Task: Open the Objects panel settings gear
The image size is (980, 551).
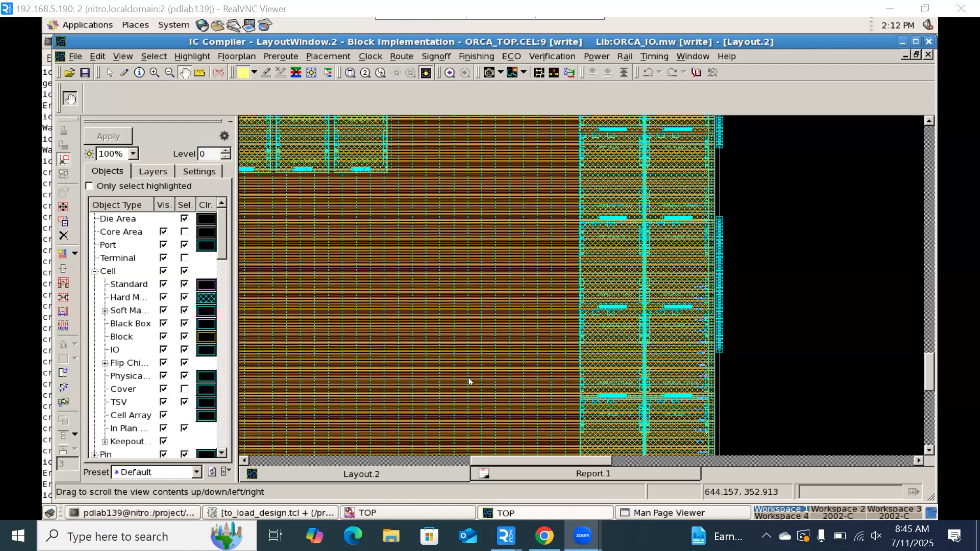Action: tap(224, 136)
